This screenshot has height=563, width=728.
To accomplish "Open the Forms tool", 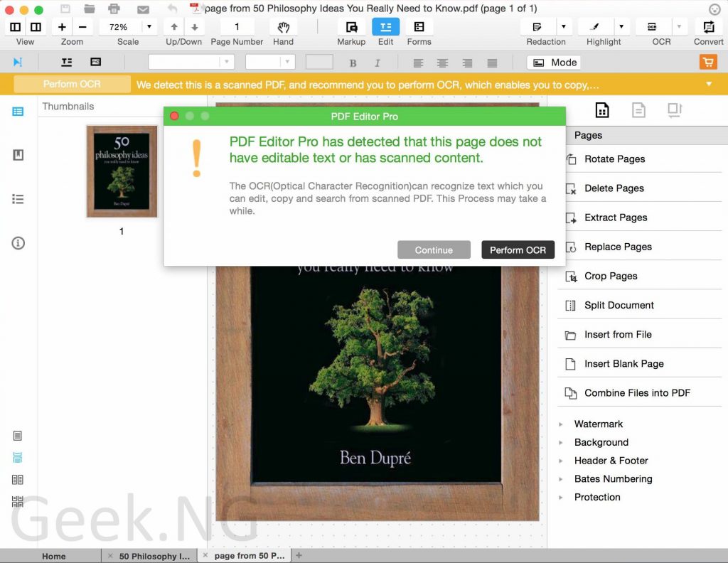I will [x=419, y=28].
